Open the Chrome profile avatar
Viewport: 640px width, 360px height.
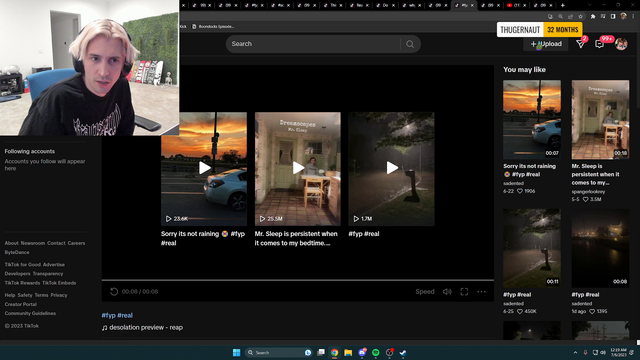[623, 16]
